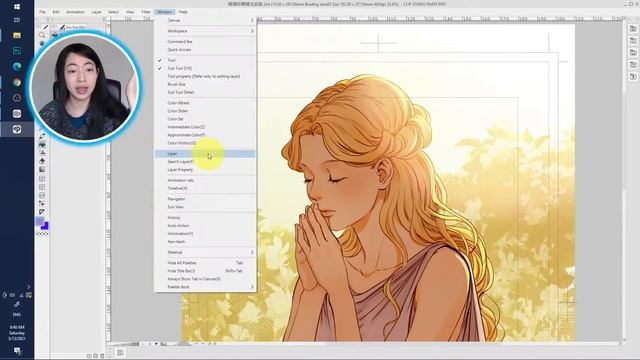The height and width of the screenshot is (360, 640).
Task: Toggle Tool property palette visibility
Action: click(x=205, y=76)
